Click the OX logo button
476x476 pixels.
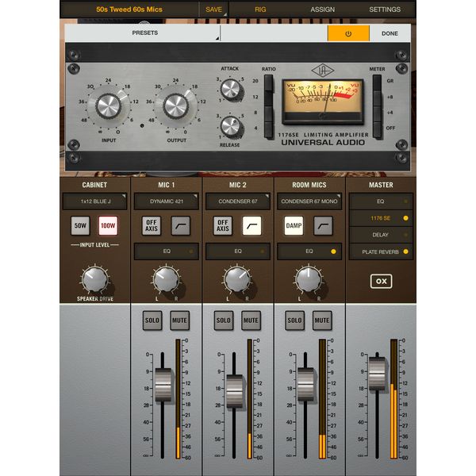click(381, 282)
